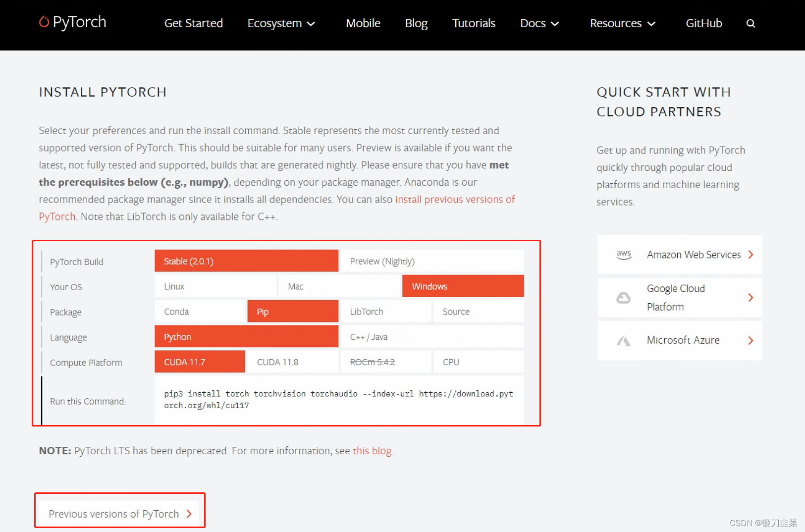This screenshot has height=532, width=805.
Task: Click the 'Language' row label
Action: tap(68, 337)
